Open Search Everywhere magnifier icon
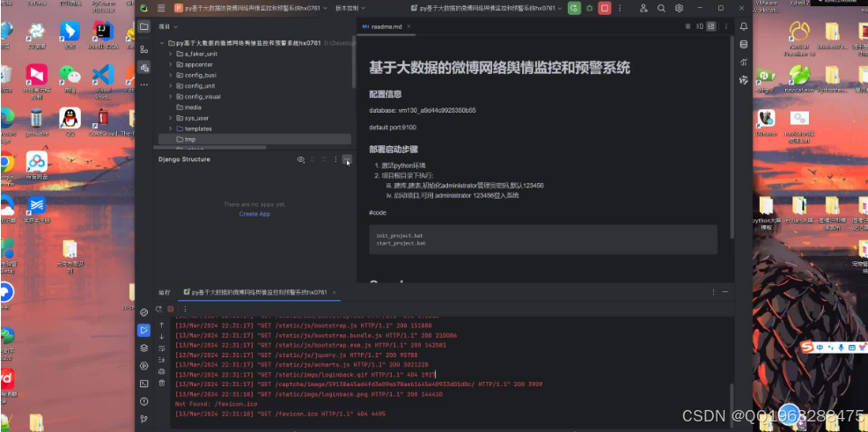 coord(661,8)
